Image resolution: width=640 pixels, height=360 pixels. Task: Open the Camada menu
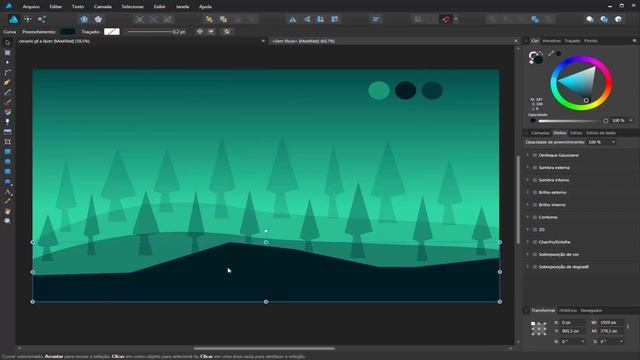[103, 7]
